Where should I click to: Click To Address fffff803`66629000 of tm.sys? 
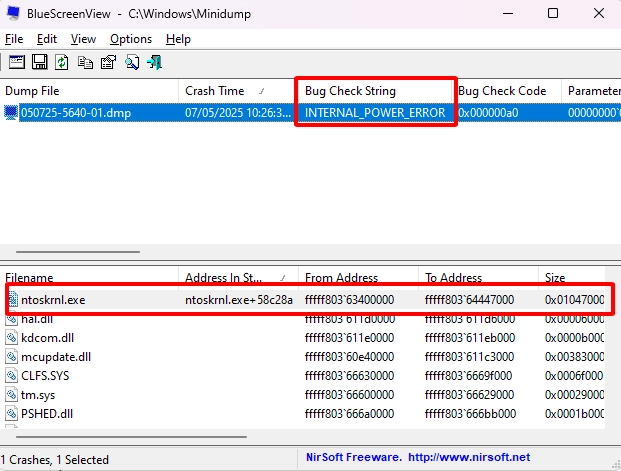coord(469,395)
